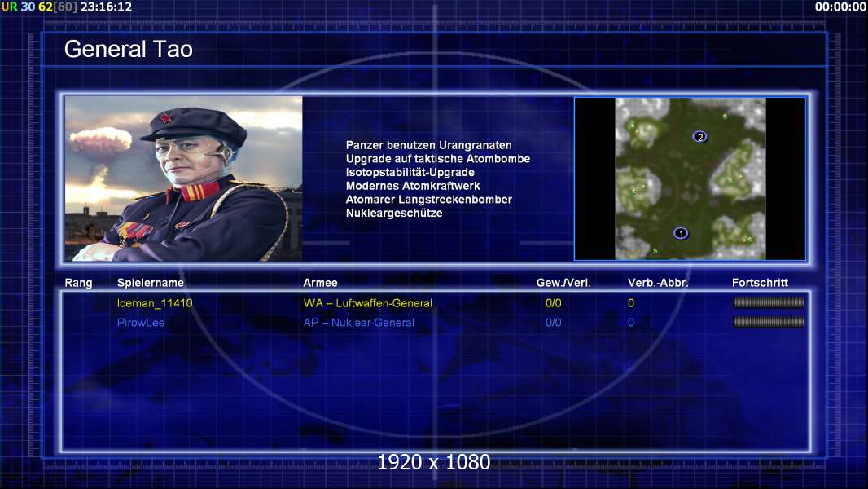
Task: Click army entry AP – Nuklear-General
Action: (359, 322)
